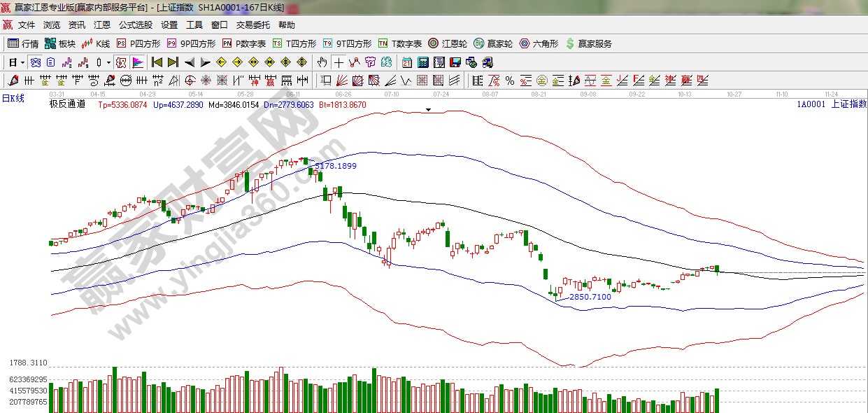Toggle the pressed flag chart button
Viewport: 868px width, 413px height.
pyautogui.click(x=137, y=62)
